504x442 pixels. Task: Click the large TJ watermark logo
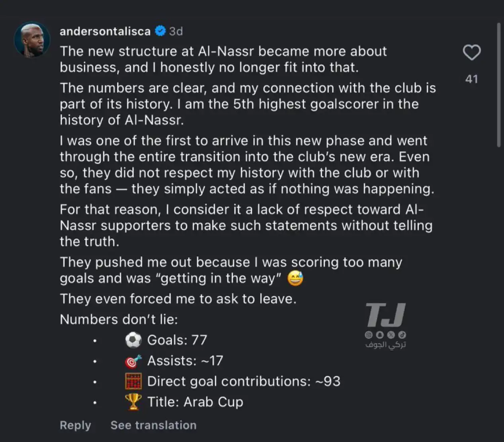tap(385, 315)
